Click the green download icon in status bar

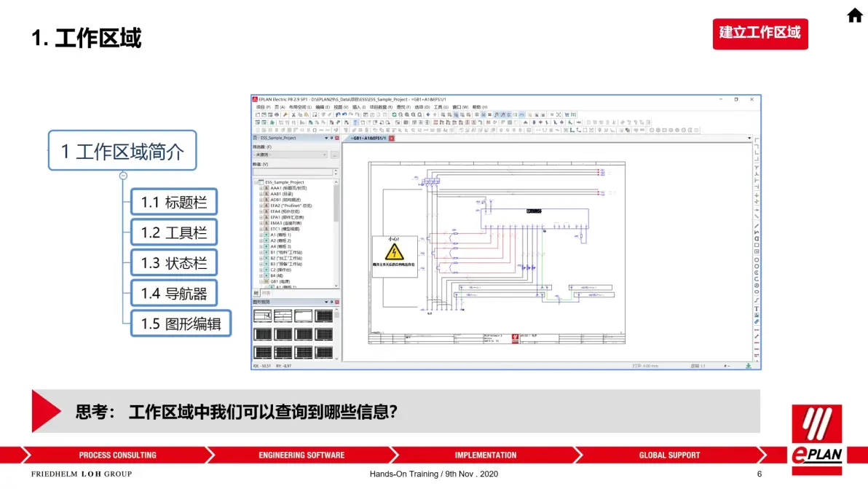click(x=749, y=366)
